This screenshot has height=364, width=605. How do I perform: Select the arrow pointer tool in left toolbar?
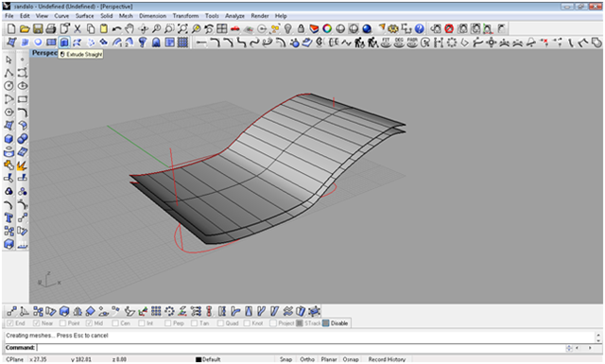pos(9,60)
